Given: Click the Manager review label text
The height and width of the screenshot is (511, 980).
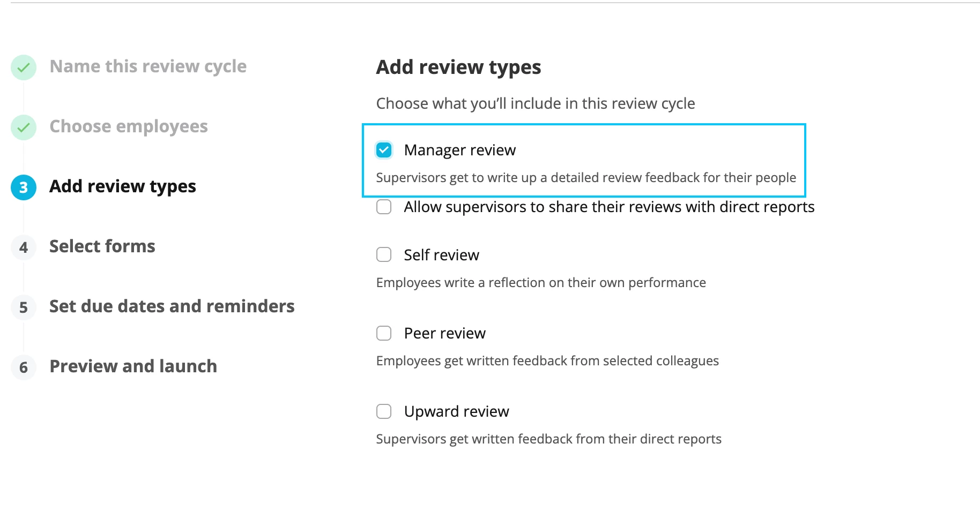Looking at the screenshot, I should (x=460, y=150).
